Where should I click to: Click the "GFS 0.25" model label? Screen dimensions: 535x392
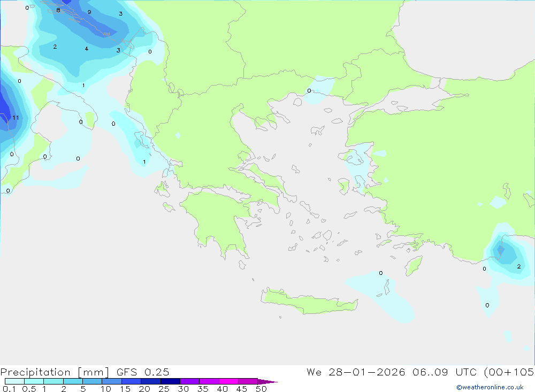pos(143,372)
